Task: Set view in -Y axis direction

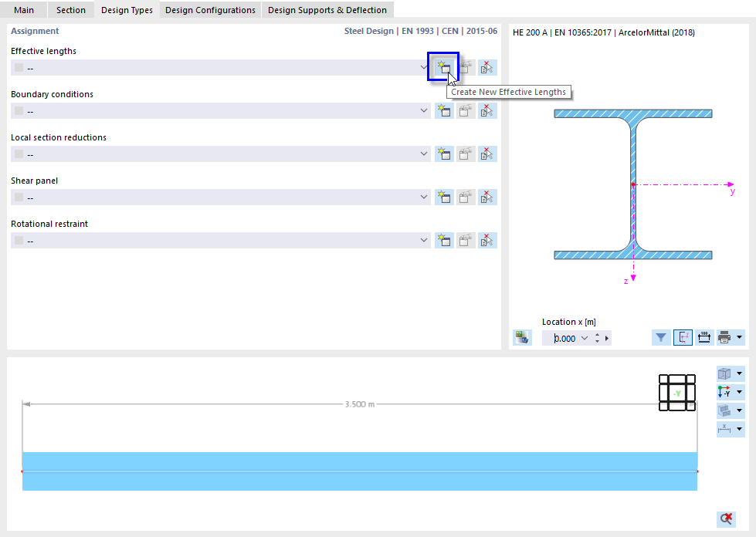Action: (724, 392)
